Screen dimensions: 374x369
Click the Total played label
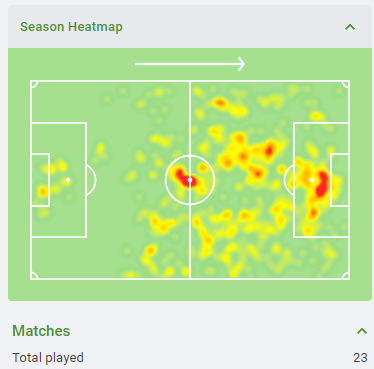click(48, 358)
